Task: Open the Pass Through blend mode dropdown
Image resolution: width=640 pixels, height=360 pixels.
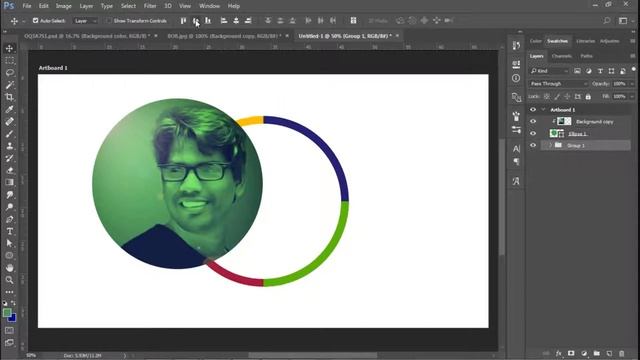Action: click(558, 84)
